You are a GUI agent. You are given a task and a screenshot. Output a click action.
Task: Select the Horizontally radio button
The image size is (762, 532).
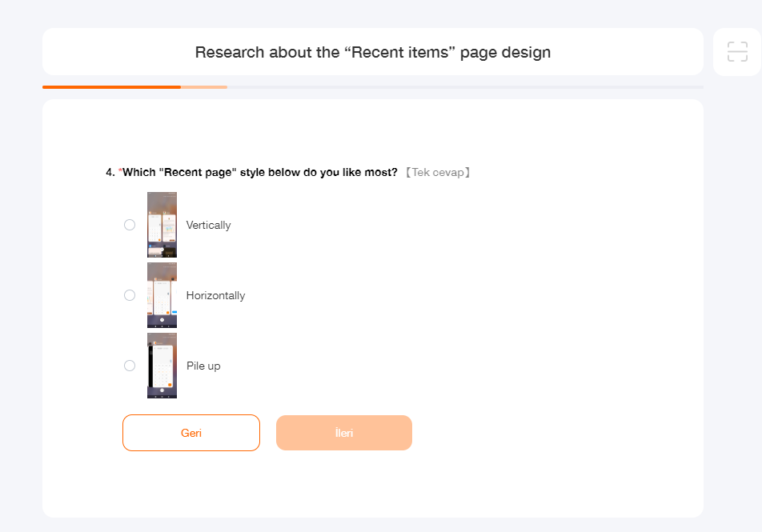pyautogui.click(x=130, y=295)
